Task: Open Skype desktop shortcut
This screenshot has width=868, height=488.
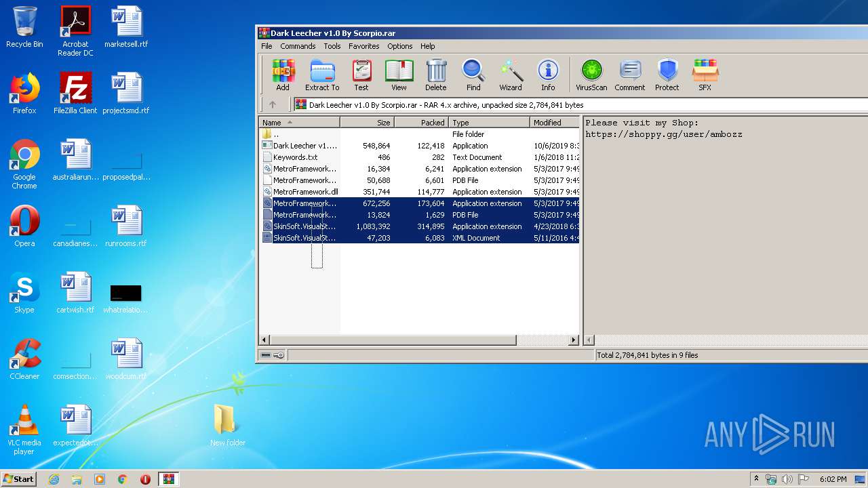Action: 24,293
